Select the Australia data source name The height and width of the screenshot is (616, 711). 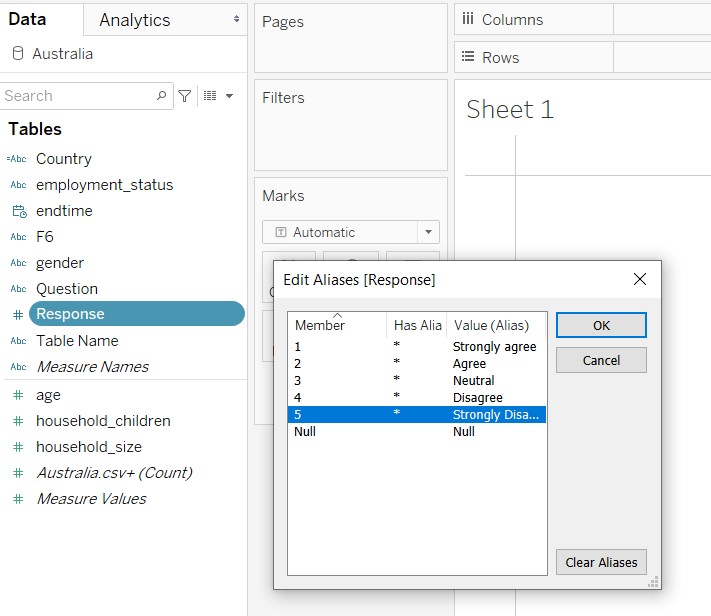click(63, 54)
